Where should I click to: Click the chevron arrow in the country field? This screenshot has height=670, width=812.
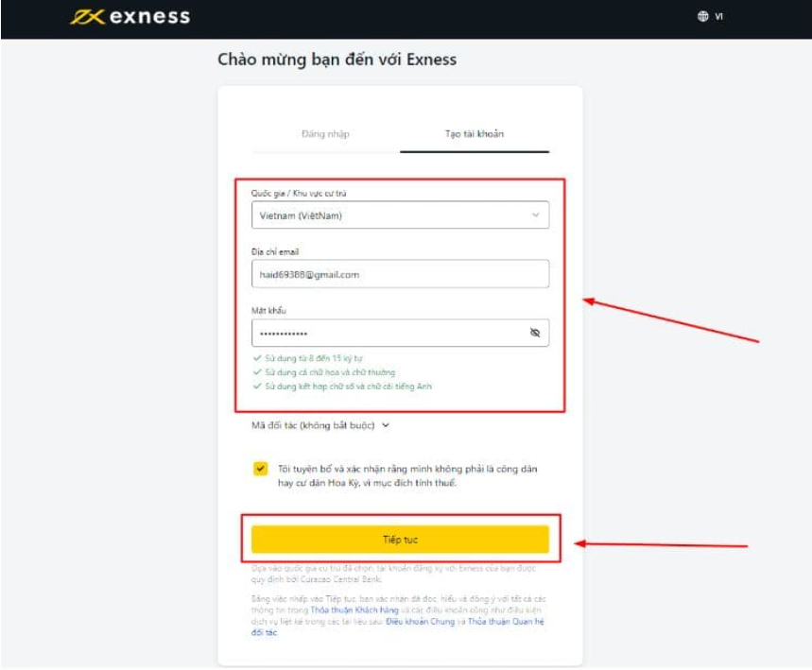click(x=535, y=215)
